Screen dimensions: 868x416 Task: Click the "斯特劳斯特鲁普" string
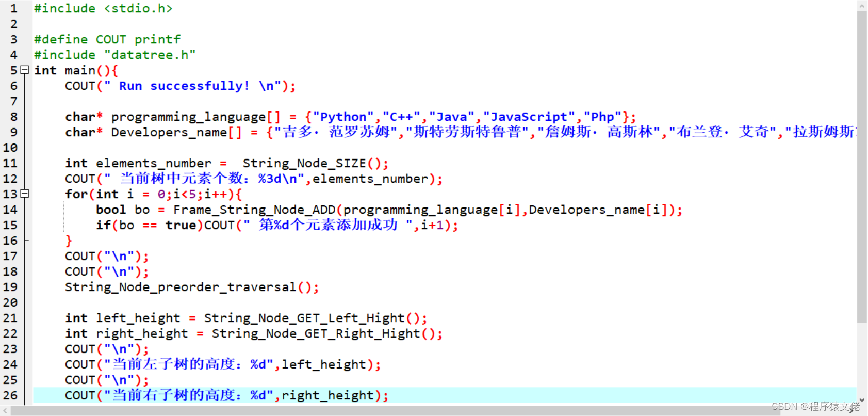pos(467,133)
